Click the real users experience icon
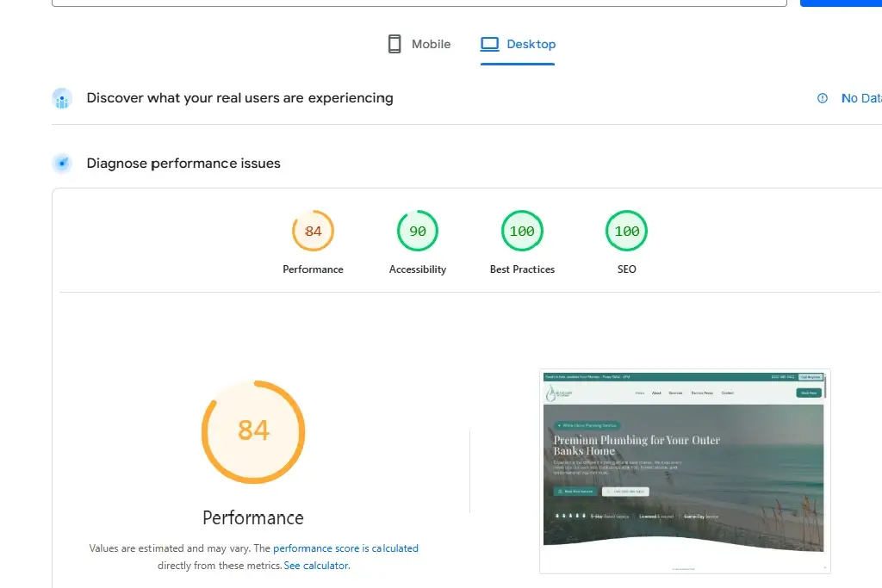882x588 pixels. click(62, 99)
